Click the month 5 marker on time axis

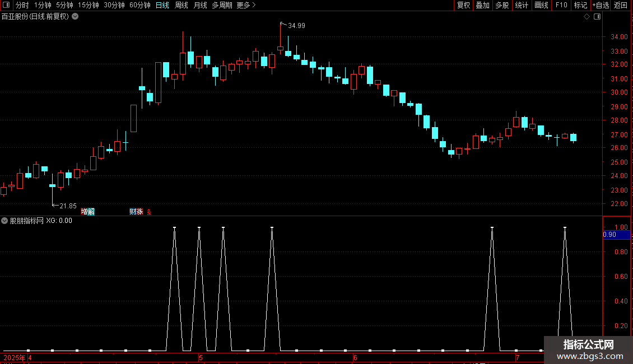click(201, 357)
